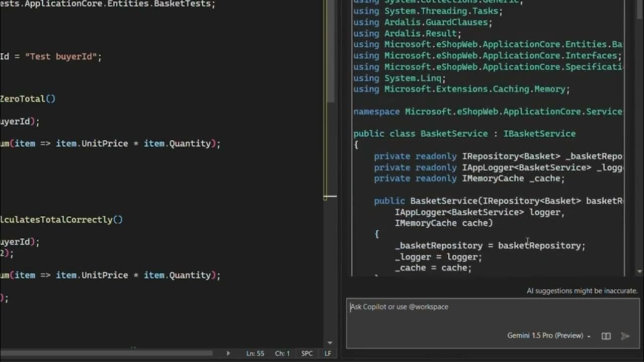Click the editor vertical scroll down arrow
The image size is (644, 362).
[330, 343]
